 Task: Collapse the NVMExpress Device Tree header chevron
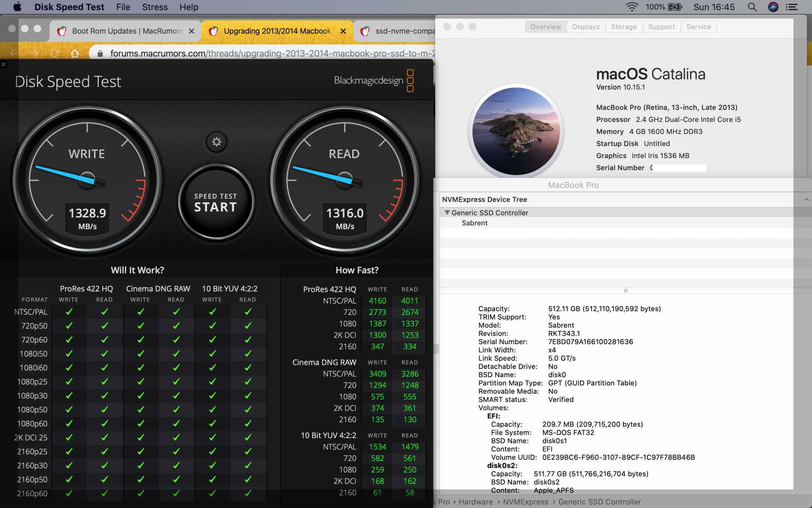coord(806,199)
